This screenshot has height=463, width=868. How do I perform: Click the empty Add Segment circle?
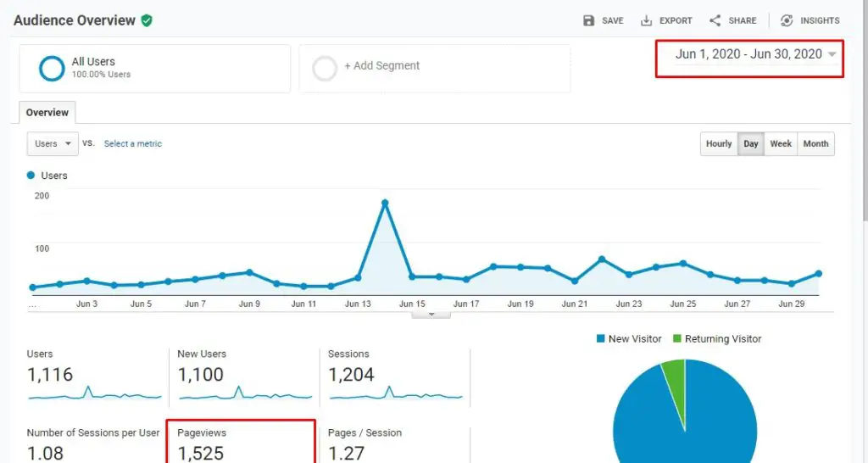325,69
